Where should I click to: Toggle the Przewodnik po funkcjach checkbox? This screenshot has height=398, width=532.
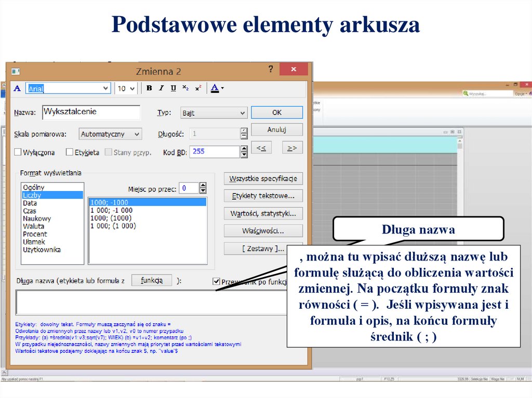point(216,281)
